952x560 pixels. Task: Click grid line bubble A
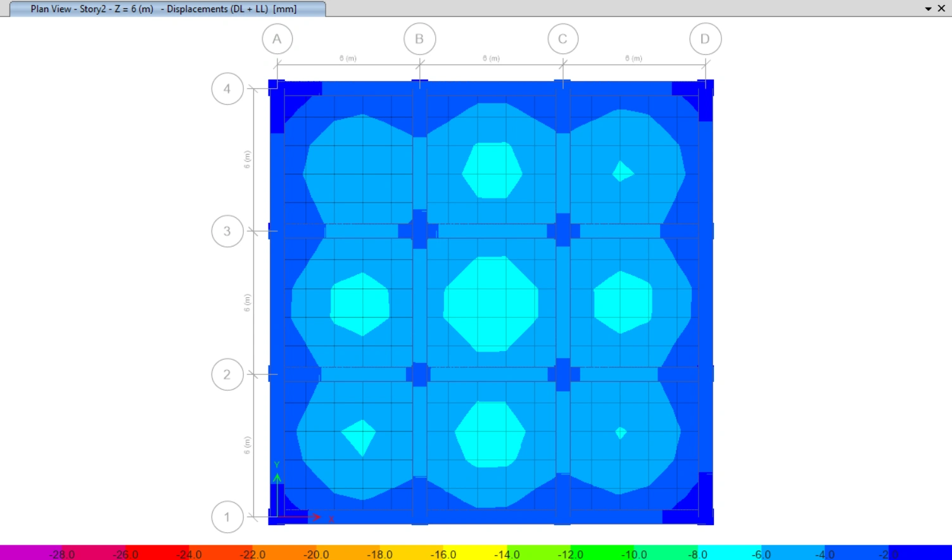(x=277, y=39)
